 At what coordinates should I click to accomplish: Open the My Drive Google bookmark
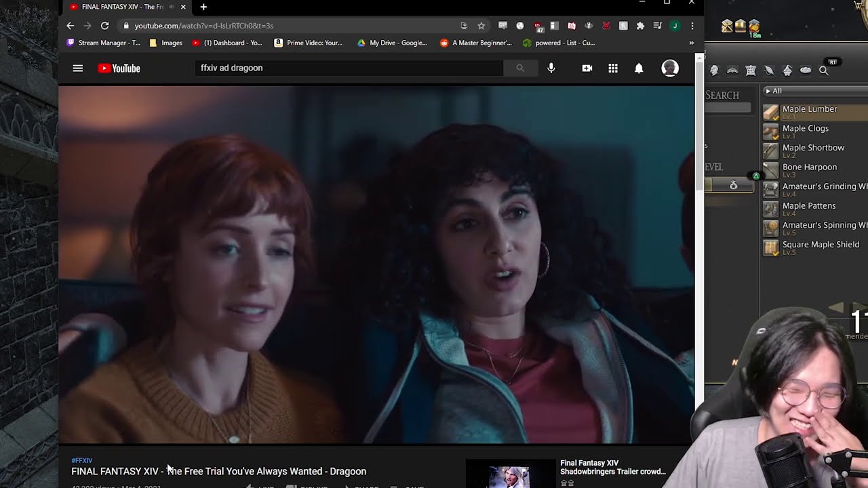[393, 43]
